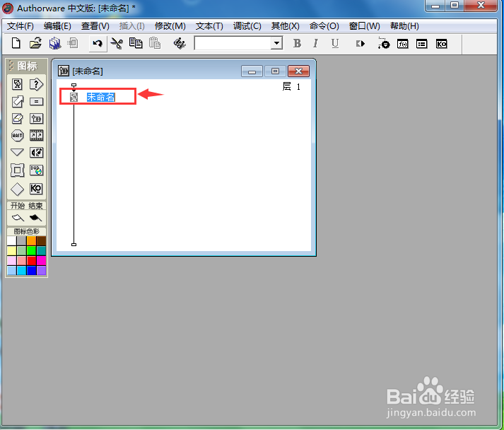
Task: Pick the white icon color swatch
Action: pos(12,241)
